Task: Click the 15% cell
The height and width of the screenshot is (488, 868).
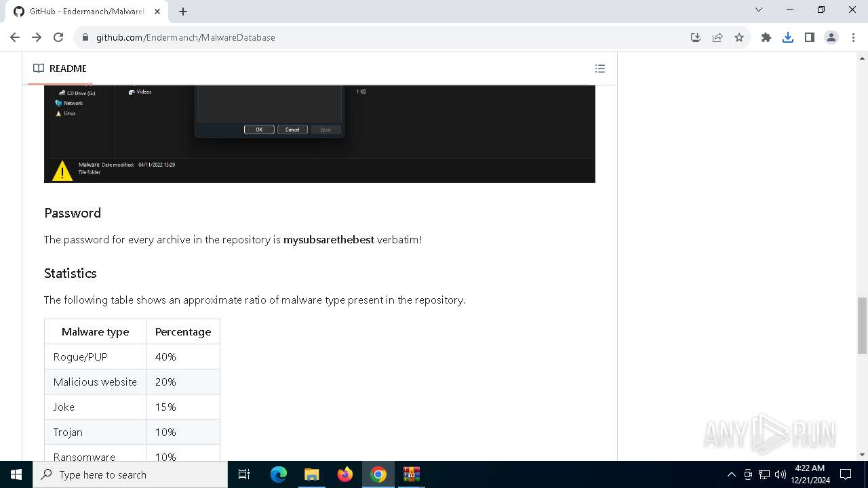Action: point(183,407)
